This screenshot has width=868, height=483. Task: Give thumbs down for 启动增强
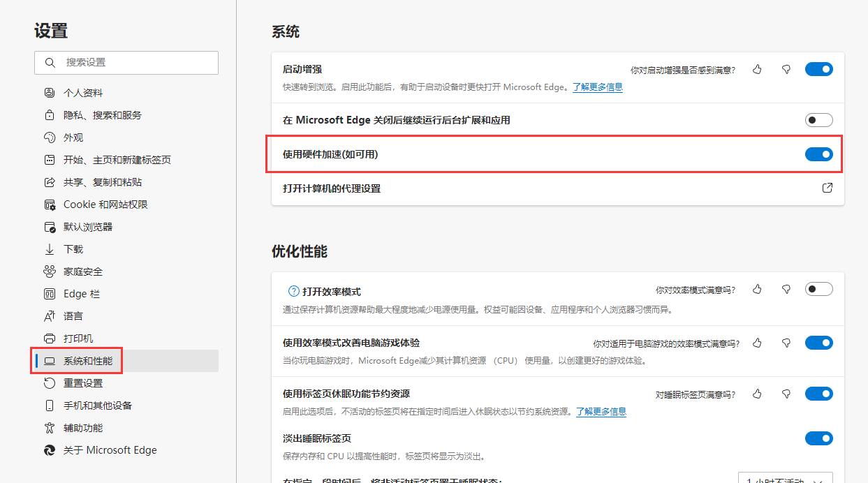786,69
